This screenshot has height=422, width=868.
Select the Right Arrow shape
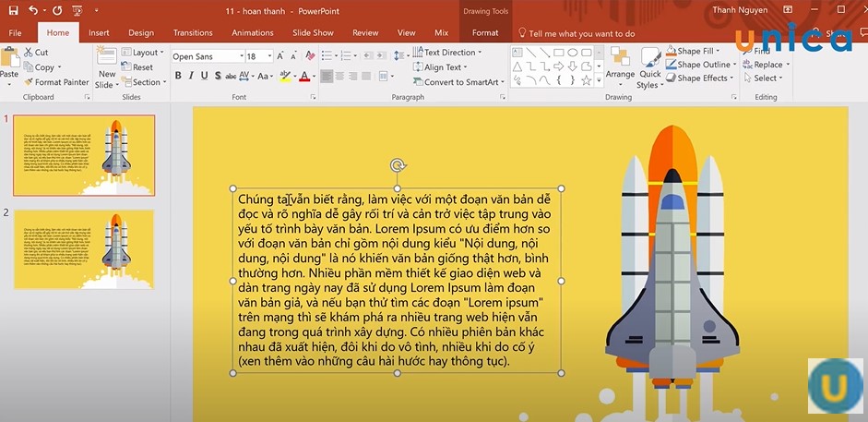tap(559, 66)
